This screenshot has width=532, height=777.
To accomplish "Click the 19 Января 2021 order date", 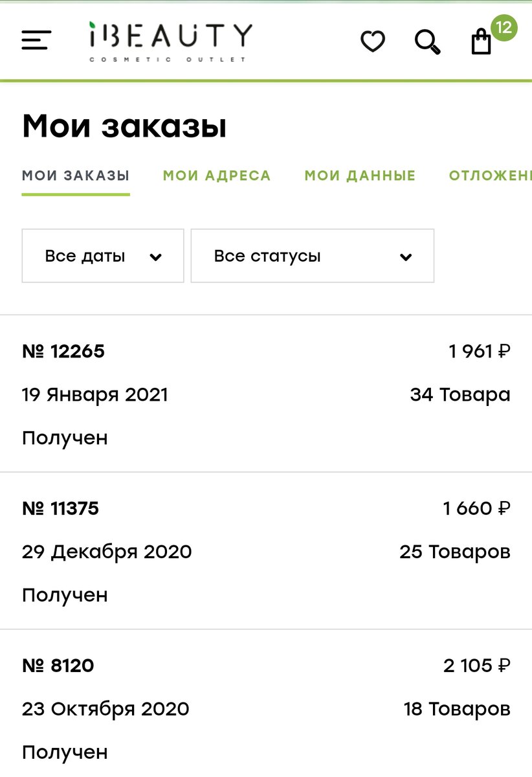I will (95, 394).
